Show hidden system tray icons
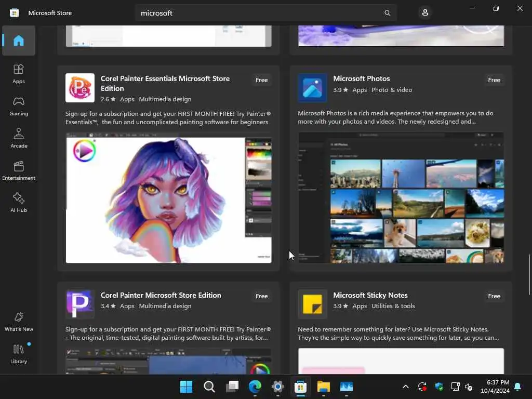Screen dimensions: 532x399 pos(406,387)
